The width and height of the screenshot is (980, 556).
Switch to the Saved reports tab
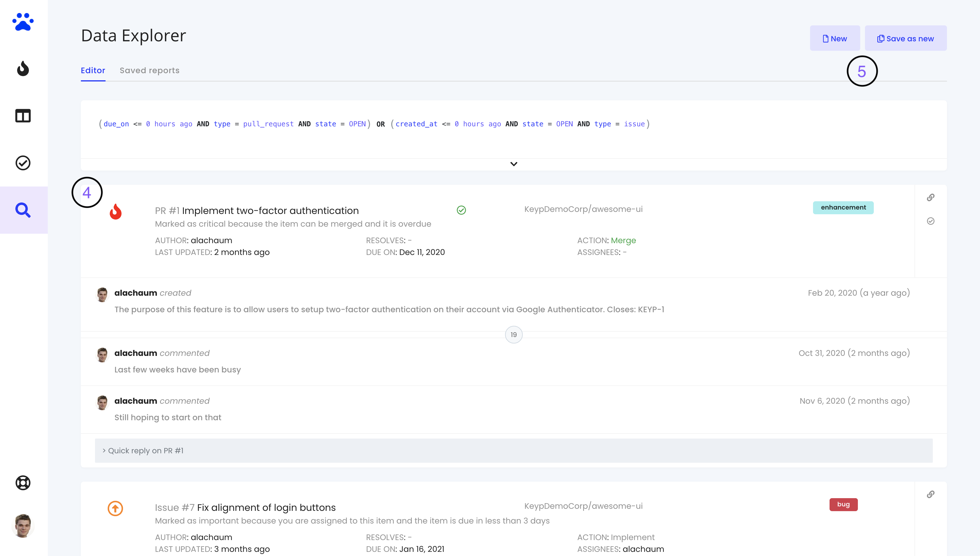coord(149,70)
